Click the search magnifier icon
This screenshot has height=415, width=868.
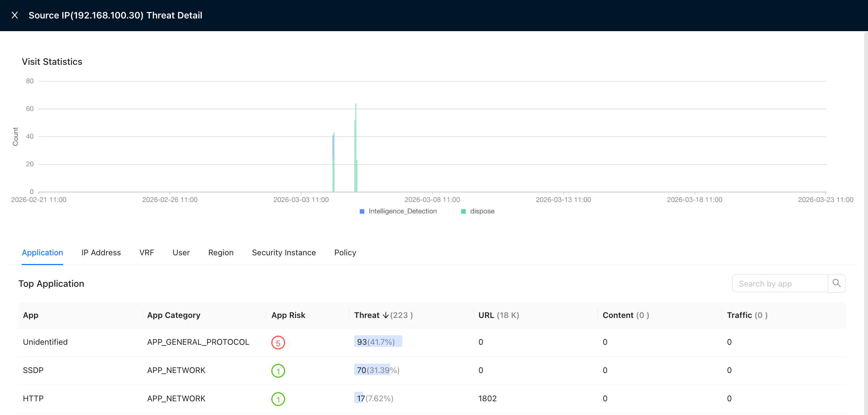(836, 283)
